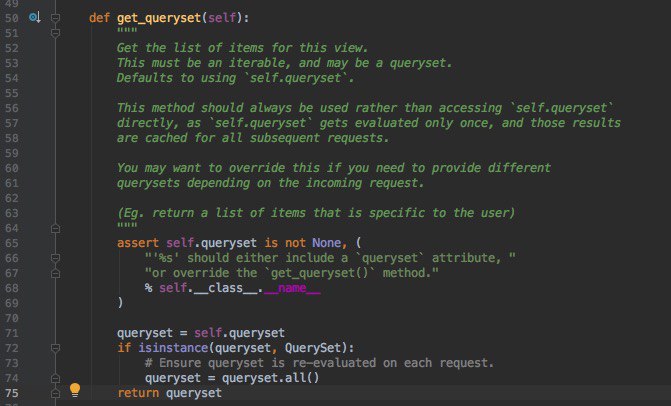
Task: Toggle the fold marker on line 66
Action: point(55,258)
